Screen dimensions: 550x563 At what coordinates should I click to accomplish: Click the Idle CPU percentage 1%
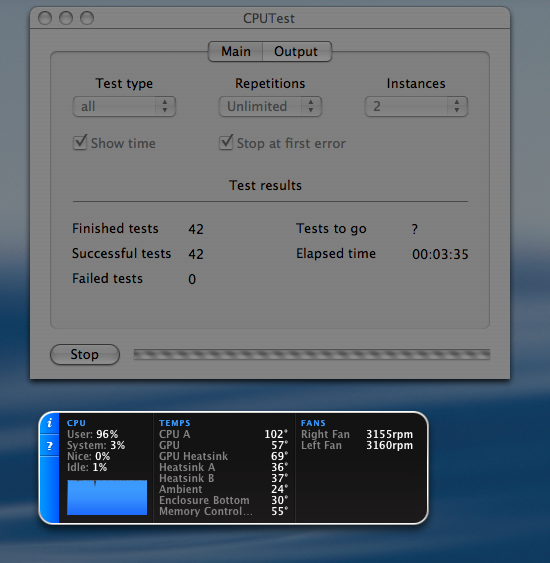99,467
